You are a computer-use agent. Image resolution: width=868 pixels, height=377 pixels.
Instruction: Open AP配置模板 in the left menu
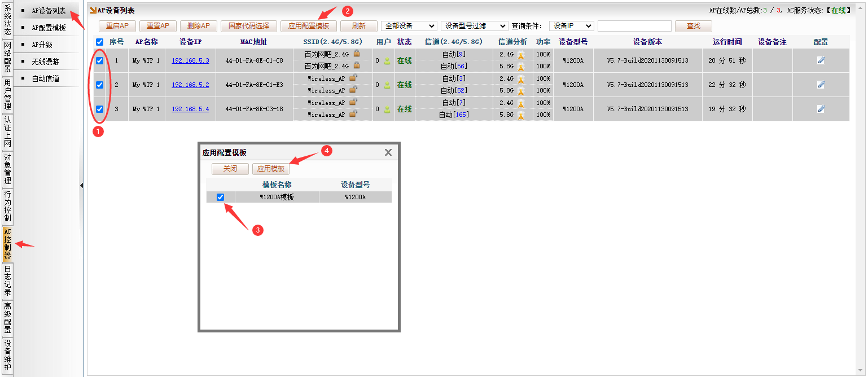49,28
